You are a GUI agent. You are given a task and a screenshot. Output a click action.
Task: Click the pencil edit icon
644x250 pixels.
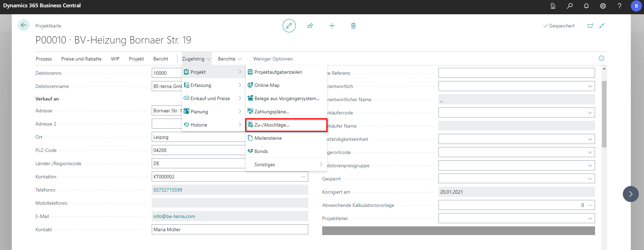coord(289,26)
